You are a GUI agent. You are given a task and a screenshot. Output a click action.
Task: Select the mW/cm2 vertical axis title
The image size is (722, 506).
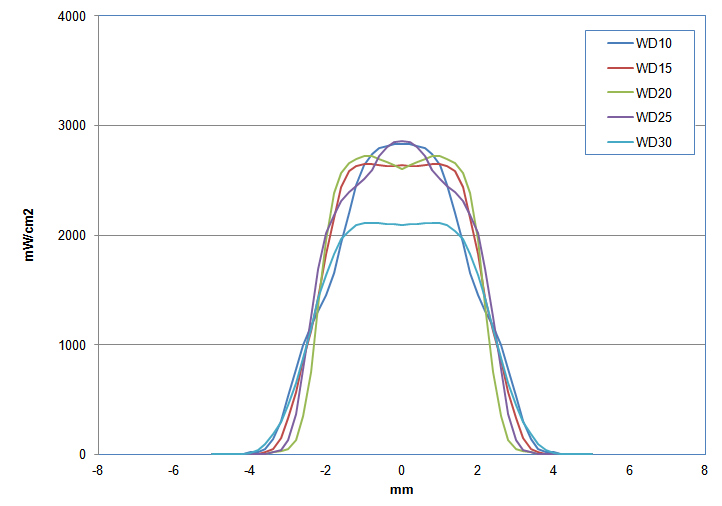30,236
